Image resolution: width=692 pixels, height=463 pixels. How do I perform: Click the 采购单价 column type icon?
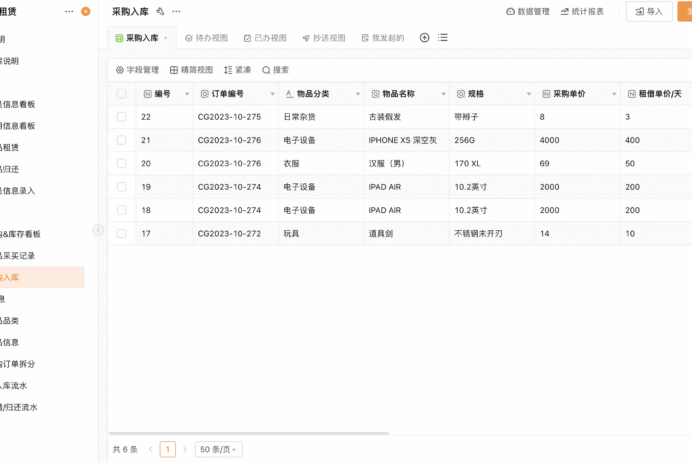[x=546, y=94]
